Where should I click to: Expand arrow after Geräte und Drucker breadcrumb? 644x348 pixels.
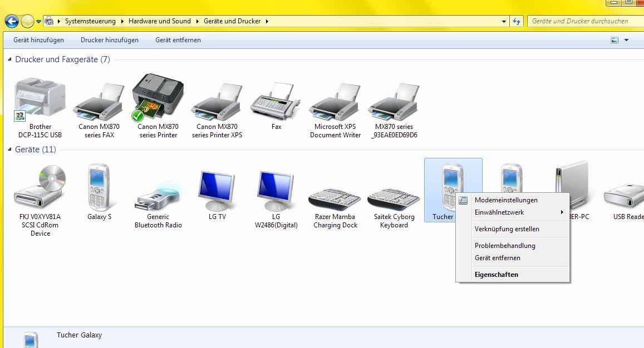click(267, 21)
